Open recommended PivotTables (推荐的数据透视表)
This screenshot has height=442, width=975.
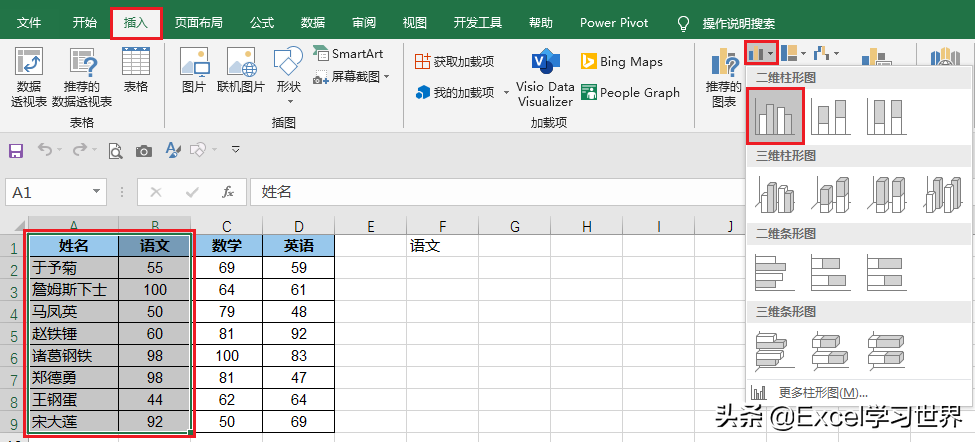point(83,78)
